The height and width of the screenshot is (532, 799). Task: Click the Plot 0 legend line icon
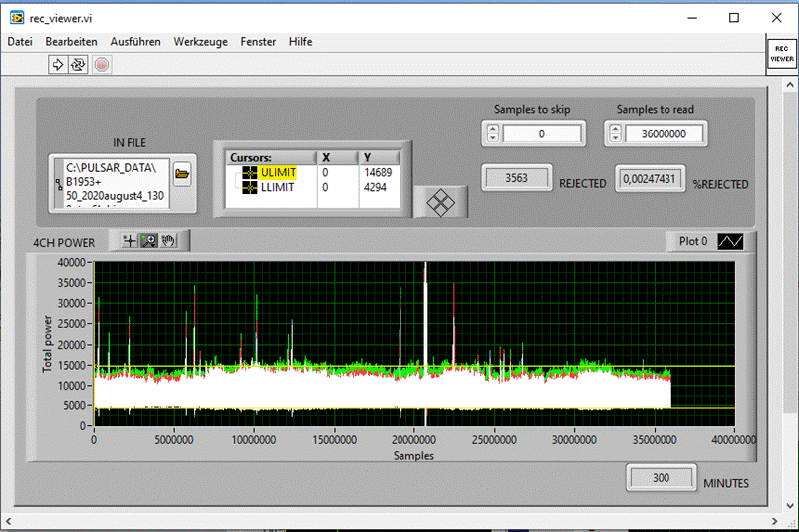click(x=730, y=241)
